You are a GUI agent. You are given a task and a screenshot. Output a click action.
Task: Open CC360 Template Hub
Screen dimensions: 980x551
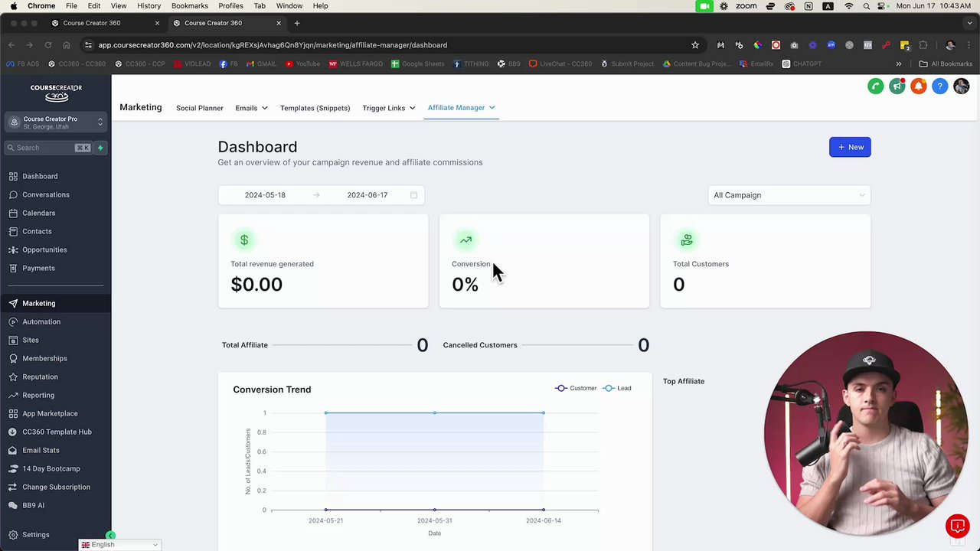click(x=57, y=432)
